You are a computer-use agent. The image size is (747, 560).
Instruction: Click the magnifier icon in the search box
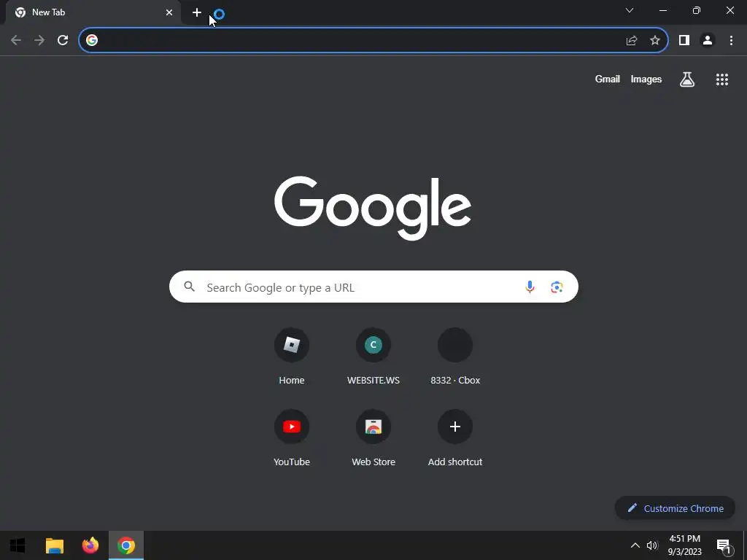tap(190, 287)
